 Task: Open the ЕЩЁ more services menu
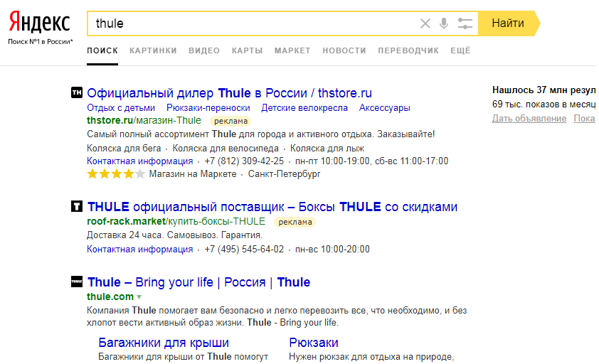[460, 50]
